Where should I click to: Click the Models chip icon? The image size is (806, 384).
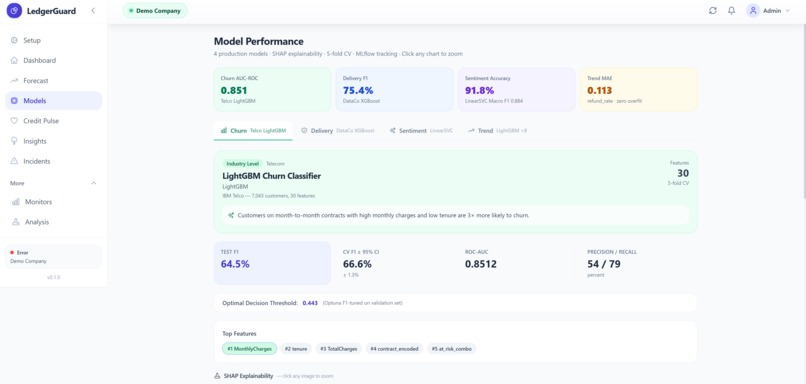click(14, 101)
